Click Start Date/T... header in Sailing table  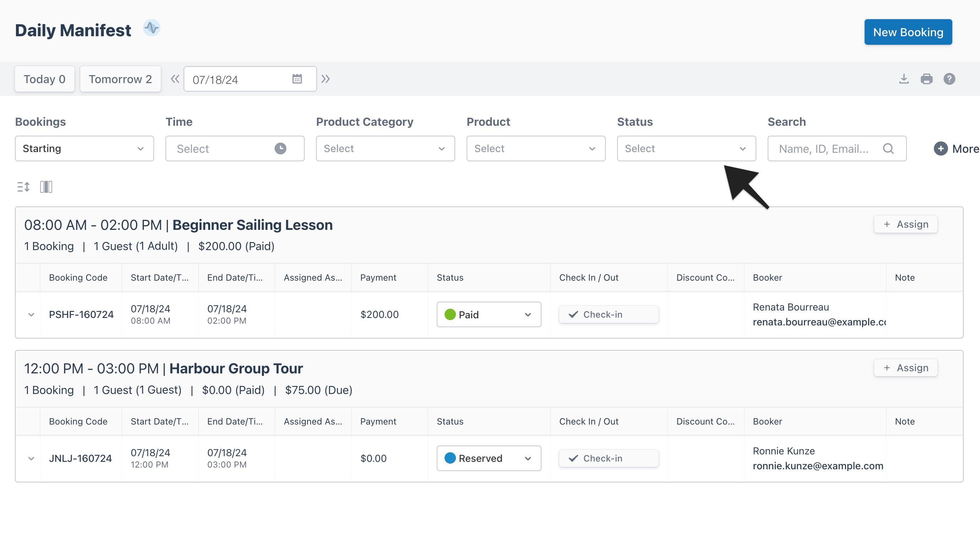point(159,277)
